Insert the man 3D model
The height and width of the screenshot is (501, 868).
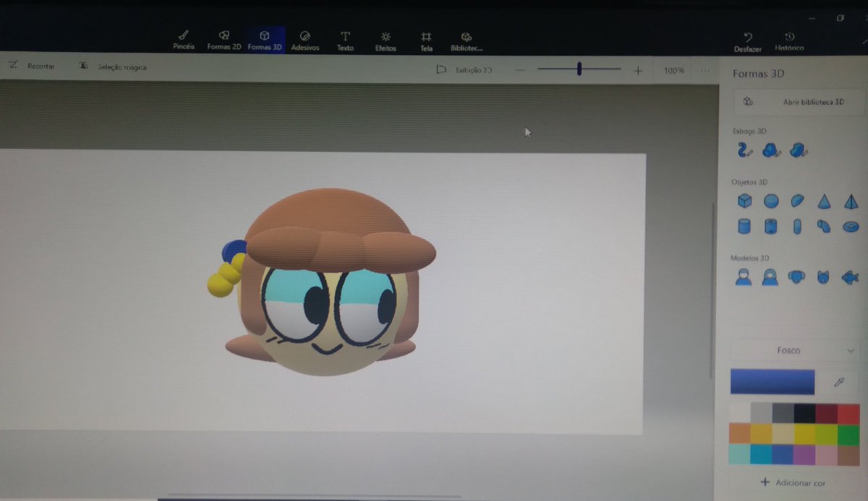(x=744, y=277)
